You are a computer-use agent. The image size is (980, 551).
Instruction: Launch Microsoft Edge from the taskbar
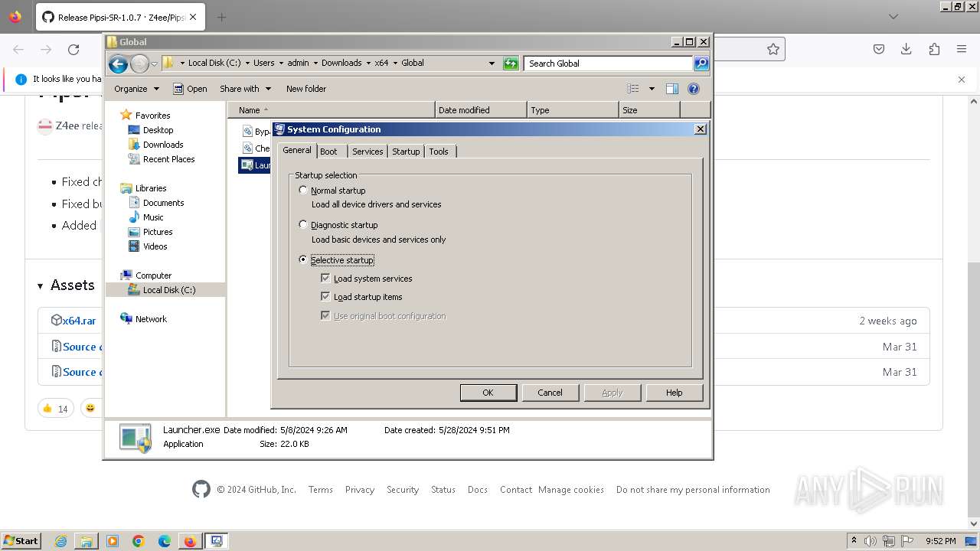[165, 541]
